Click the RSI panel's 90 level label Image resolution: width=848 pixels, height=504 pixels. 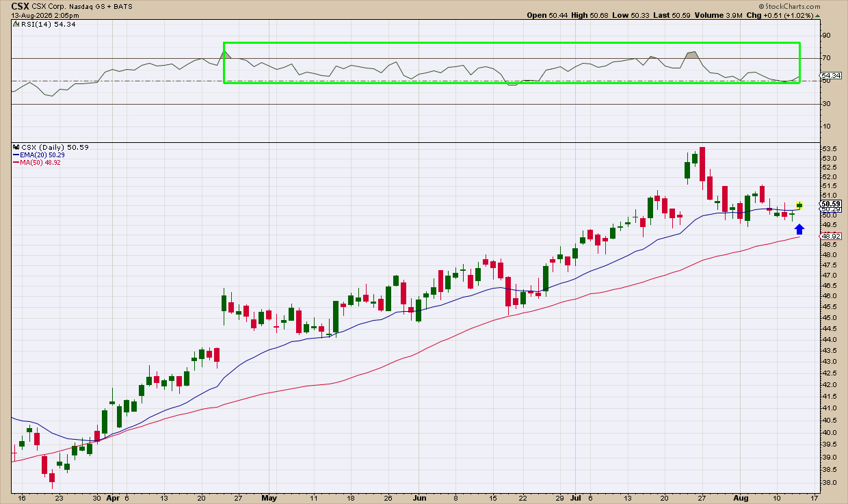pos(826,36)
